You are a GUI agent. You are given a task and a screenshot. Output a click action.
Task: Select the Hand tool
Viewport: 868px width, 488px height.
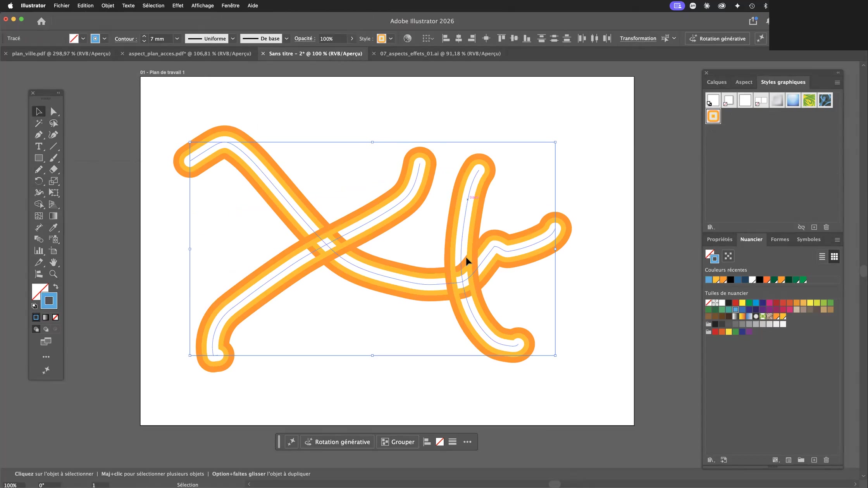53,262
